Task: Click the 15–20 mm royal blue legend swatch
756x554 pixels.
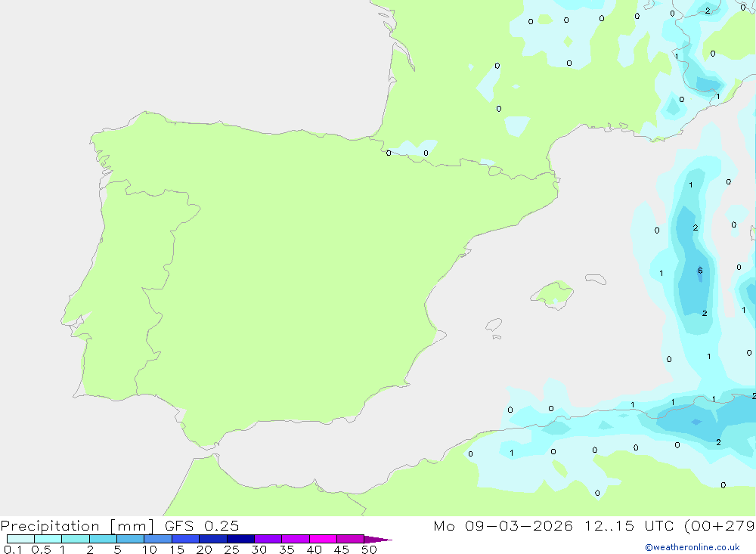Action: (x=186, y=539)
